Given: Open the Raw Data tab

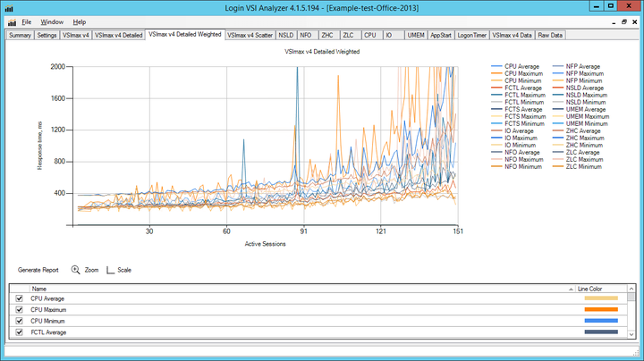Looking at the screenshot, I should coord(550,36).
